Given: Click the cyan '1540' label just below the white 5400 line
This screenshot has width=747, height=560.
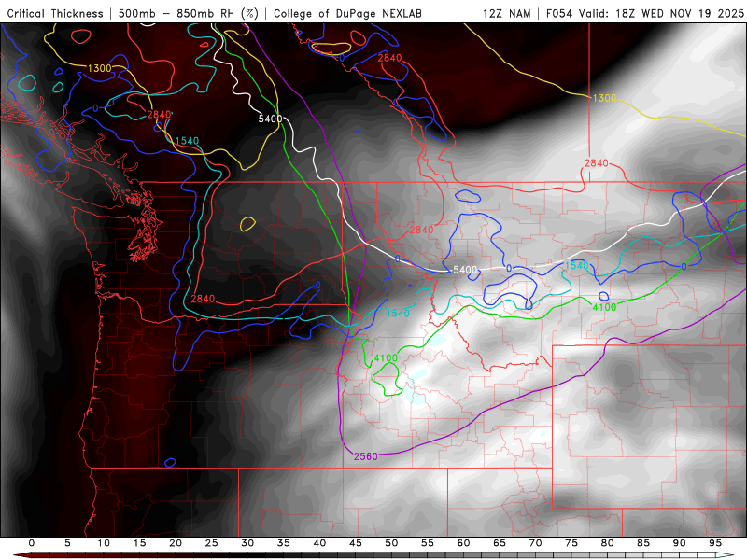Looking at the screenshot, I should pyautogui.click(x=398, y=313).
